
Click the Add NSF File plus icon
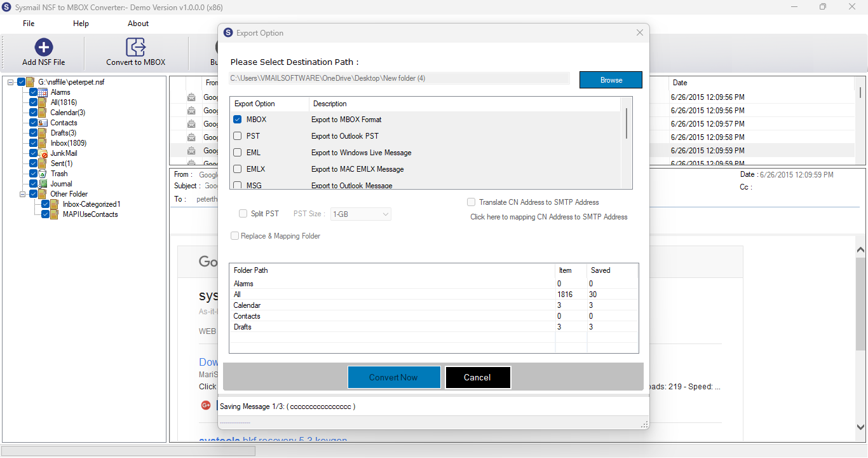tap(43, 47)
